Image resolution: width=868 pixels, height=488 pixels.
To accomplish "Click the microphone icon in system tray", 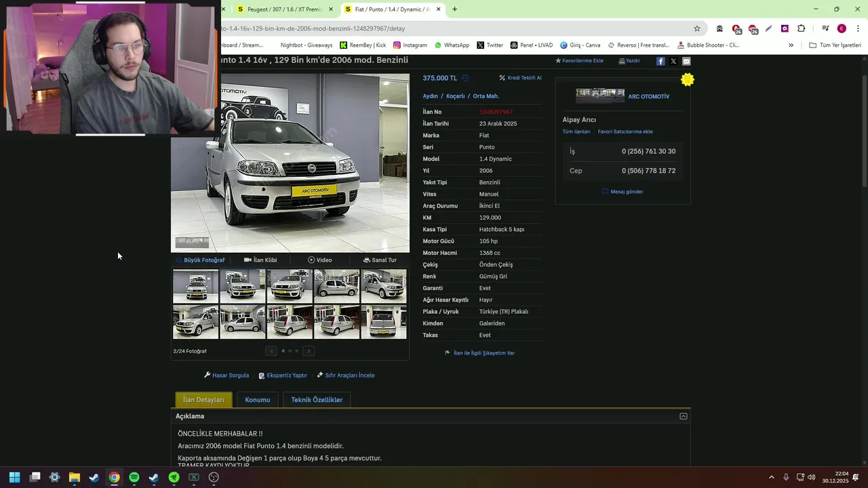I will 786,477.
